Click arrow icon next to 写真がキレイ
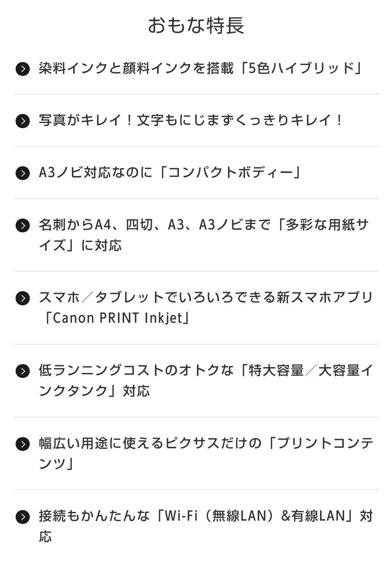The image size is (392, 562). [x=23, y=121]
